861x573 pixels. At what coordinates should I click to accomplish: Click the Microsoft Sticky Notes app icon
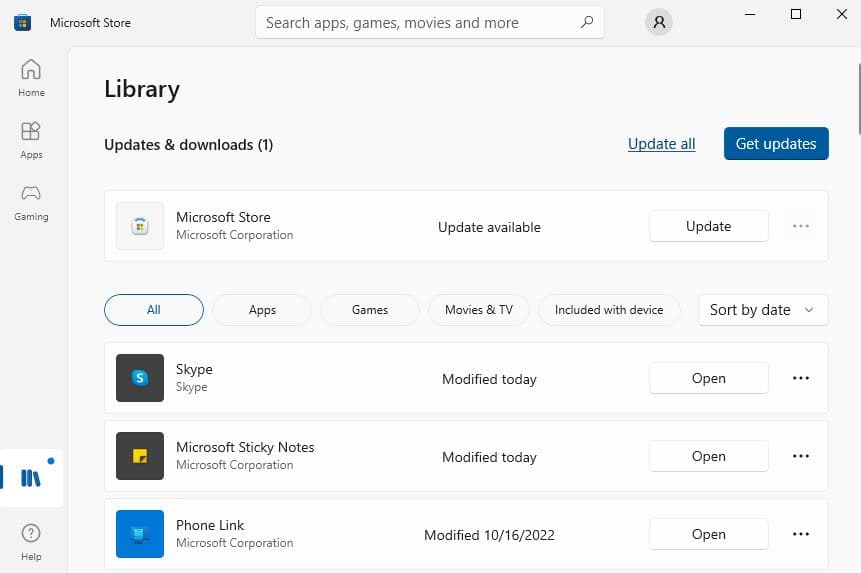140,456
